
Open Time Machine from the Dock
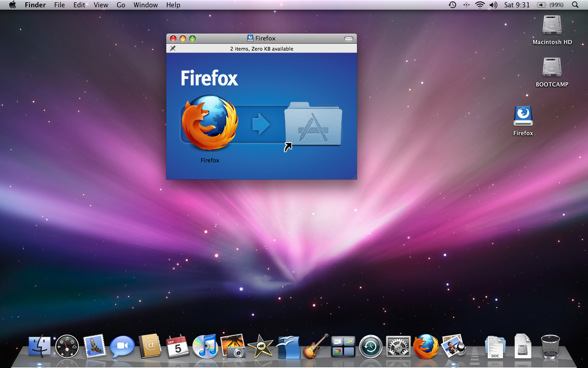(371, 346)
